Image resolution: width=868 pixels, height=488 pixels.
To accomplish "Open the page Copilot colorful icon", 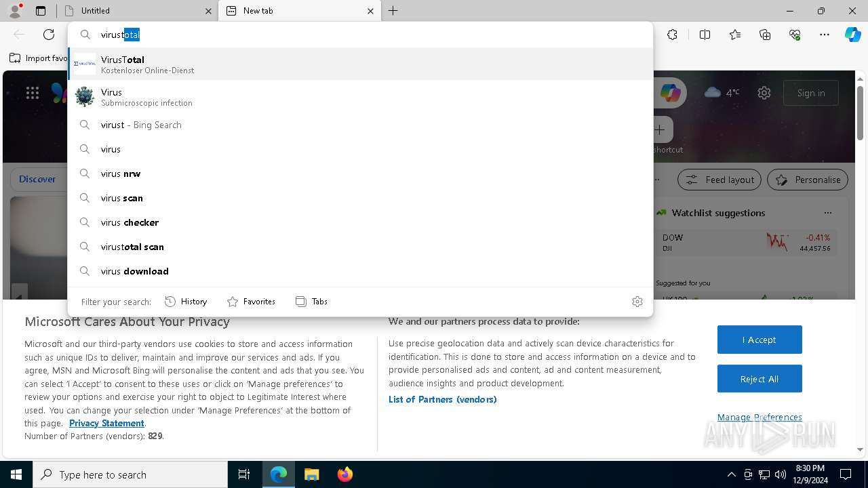I will coord(671,93).
